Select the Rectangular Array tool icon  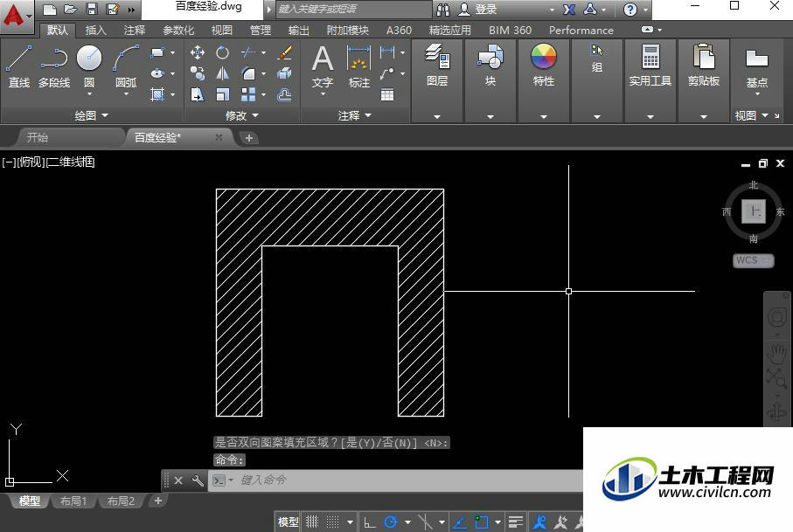248,94
